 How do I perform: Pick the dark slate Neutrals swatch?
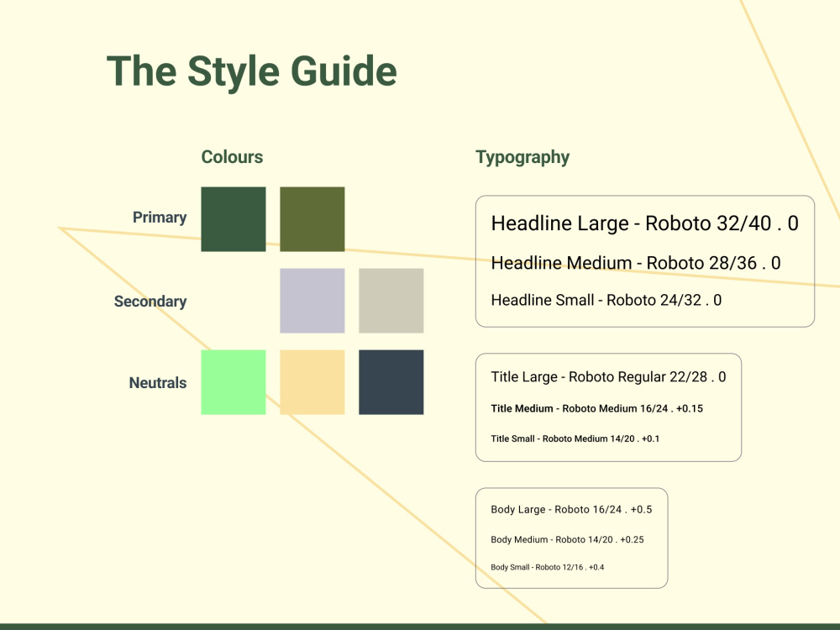coord(391,382)
